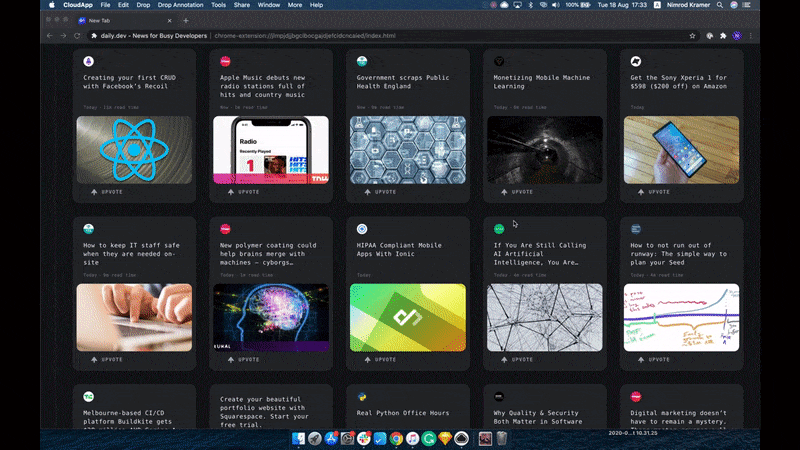Screen dimensions: 800x450
Task: Select the New Tab browser tab
Action: (125, 21)
